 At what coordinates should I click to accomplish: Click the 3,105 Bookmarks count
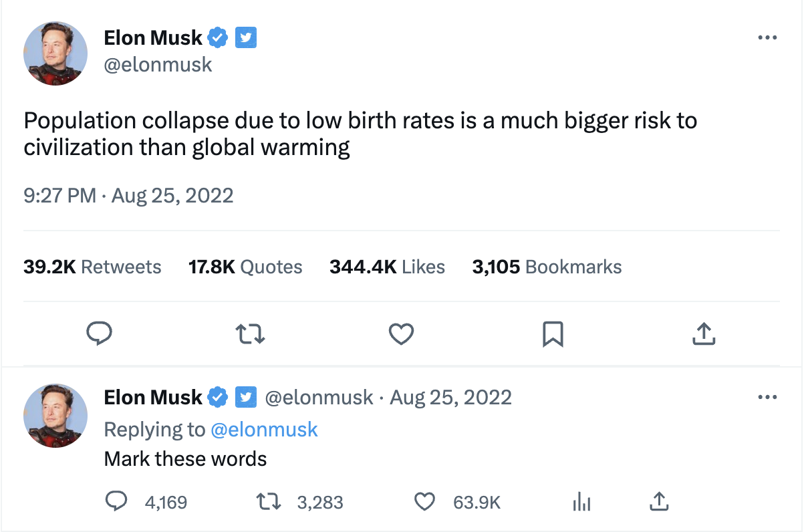pos(547,267)
